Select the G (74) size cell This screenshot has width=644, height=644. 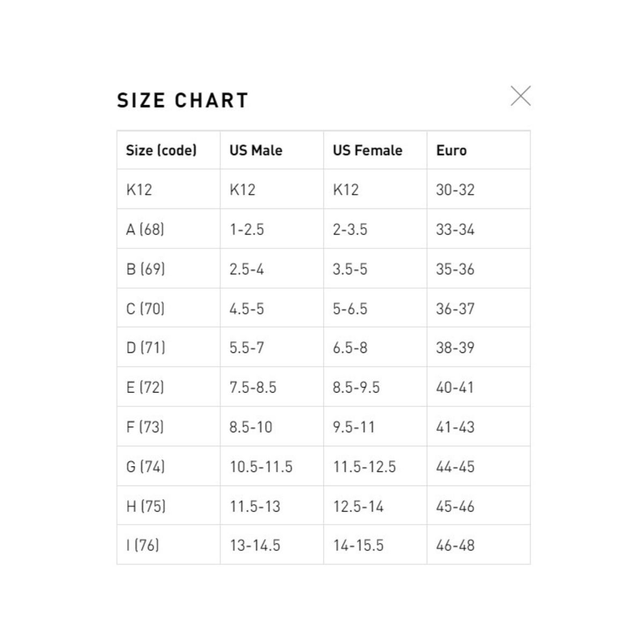pos(145,467)
